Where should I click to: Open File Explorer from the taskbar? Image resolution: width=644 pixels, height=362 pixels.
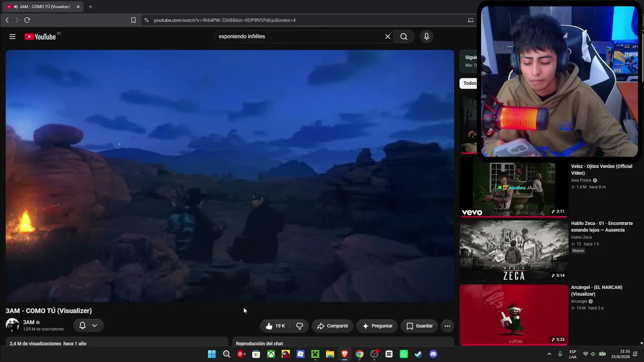tap(330, 354)
